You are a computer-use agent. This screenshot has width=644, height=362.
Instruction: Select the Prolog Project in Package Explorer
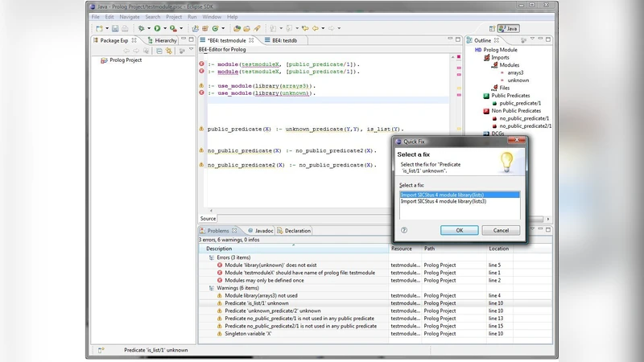click(125, 60)
